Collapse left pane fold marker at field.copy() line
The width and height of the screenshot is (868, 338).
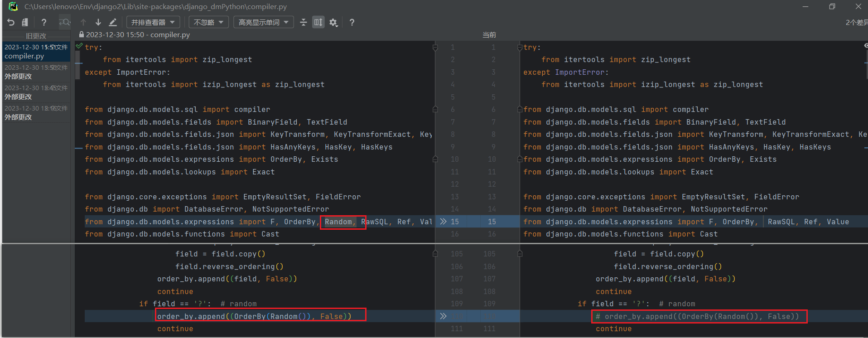pyautogui.click(x=435, y=254)
